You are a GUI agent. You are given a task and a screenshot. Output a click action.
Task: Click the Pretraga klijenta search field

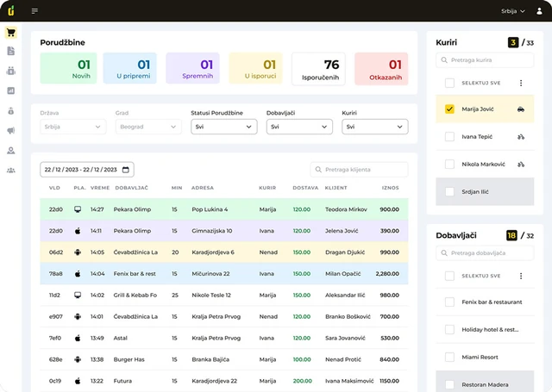[359, 170]
